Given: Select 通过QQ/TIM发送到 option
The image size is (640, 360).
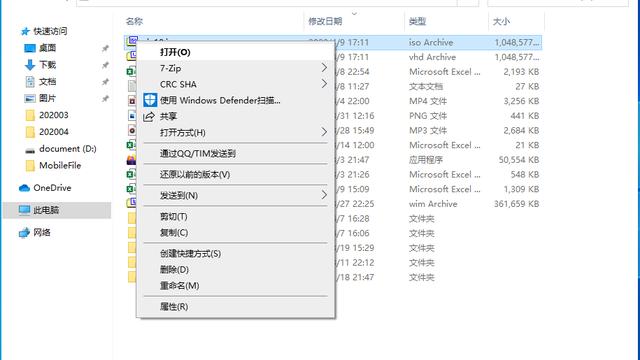Looking at the screenshot, I should (x=236, y=153).
